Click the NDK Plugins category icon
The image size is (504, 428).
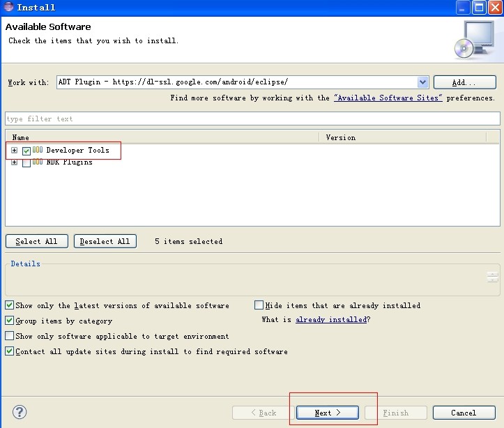point(38,162)
